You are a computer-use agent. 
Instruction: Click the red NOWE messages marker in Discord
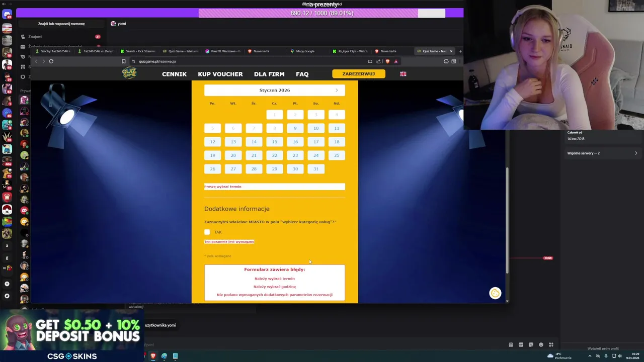[548, 258]
